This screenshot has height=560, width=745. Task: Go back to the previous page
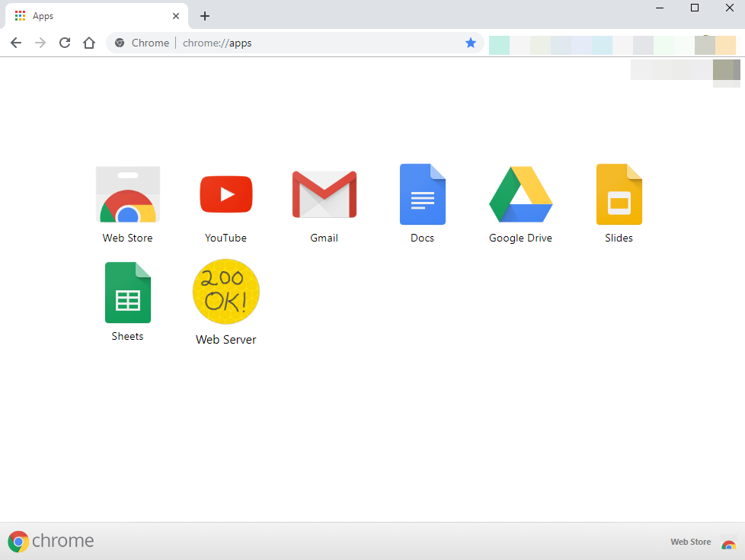click(x=16, y=43)
